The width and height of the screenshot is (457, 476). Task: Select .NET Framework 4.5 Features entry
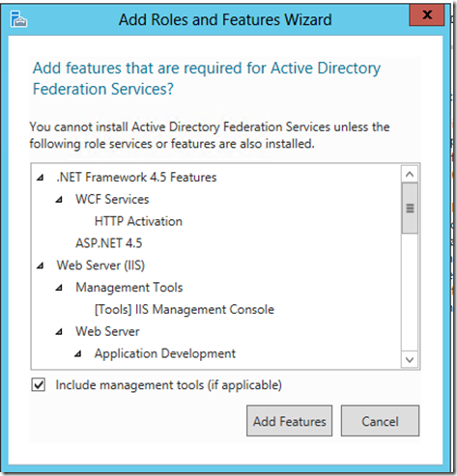136,178
